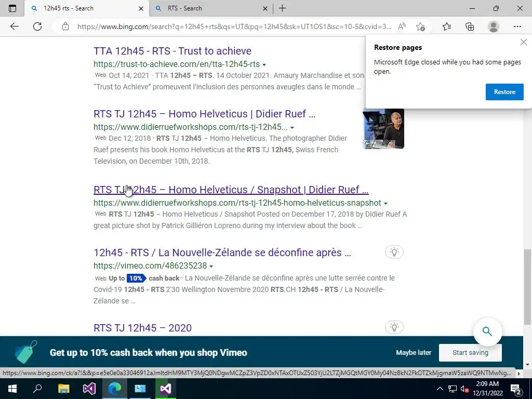Click the trust-to-achieve.com green URL
Screen dimensions: 532x399
tap(177, 64)
